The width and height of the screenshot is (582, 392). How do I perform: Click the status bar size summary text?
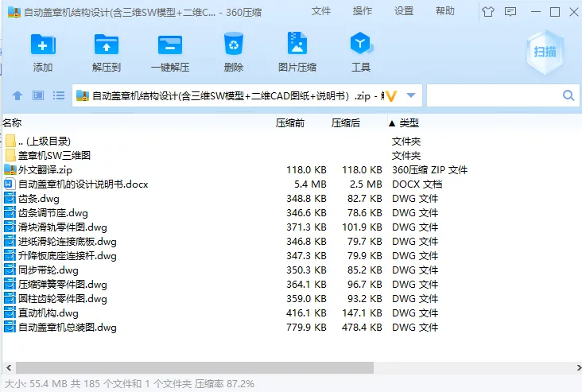click(x=129, y=384)
